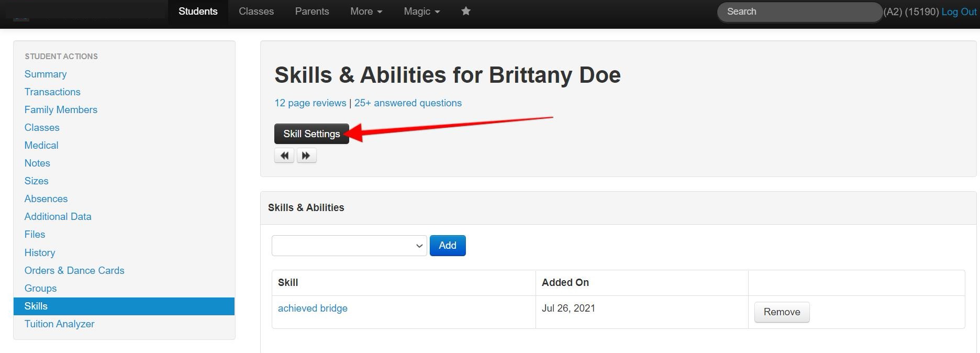Viewport: 980px width, 353px height.
Task: Go to previous student with rewind arrows
Action: click(x=284, y=156)
